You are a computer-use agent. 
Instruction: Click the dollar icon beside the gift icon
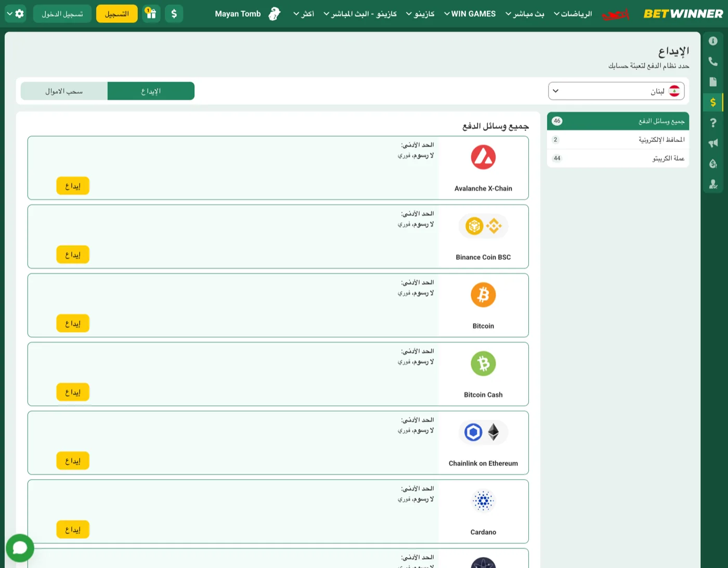174,14
